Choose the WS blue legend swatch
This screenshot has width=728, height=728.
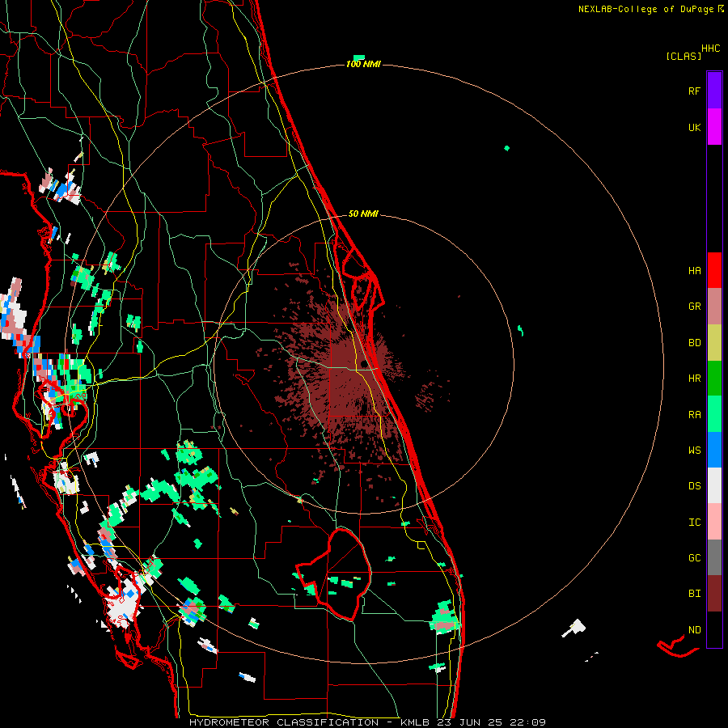714,450
